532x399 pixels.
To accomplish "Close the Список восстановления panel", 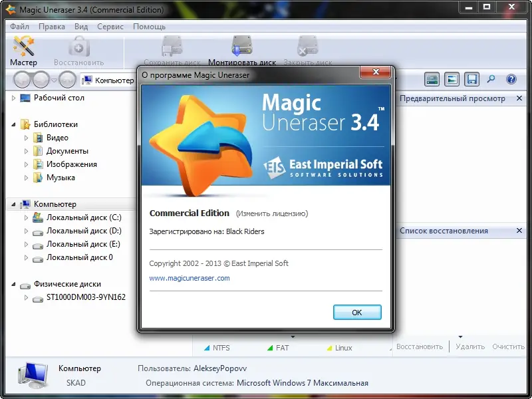I will 519,231.
